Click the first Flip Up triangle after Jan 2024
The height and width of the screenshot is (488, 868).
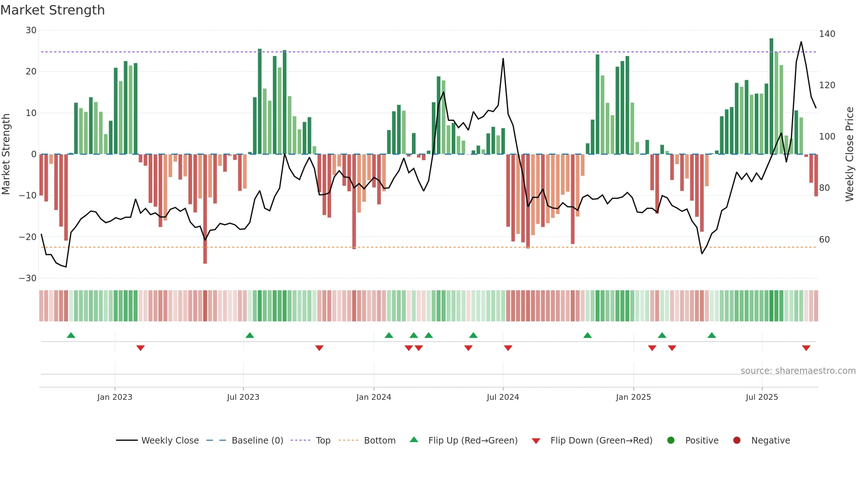(x=389, y=335)
